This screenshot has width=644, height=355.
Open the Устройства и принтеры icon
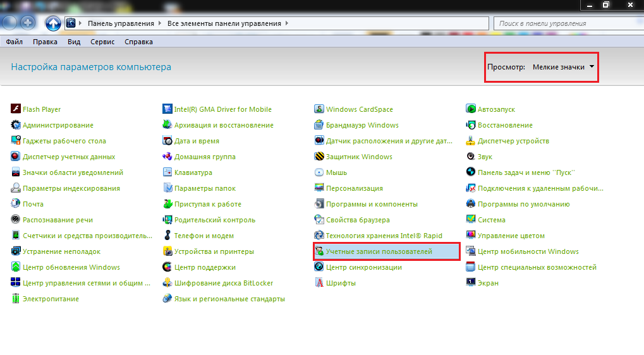click(167, 251)
